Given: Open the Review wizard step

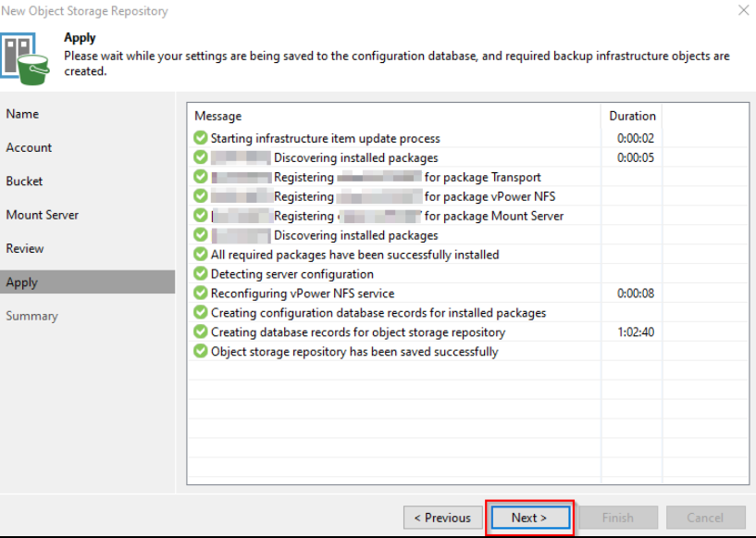Looking at the screenshot, I should pos(25,248).
